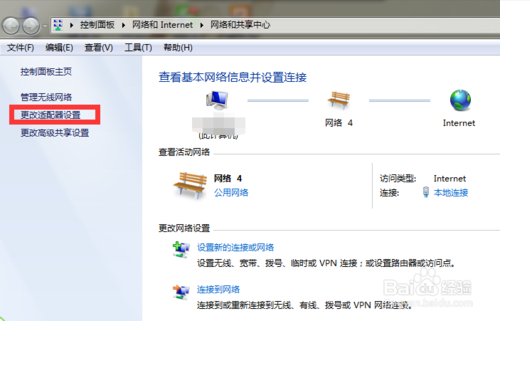Click the connect to network icon
This screenshot has height=376, width=530.
[181, 292]
